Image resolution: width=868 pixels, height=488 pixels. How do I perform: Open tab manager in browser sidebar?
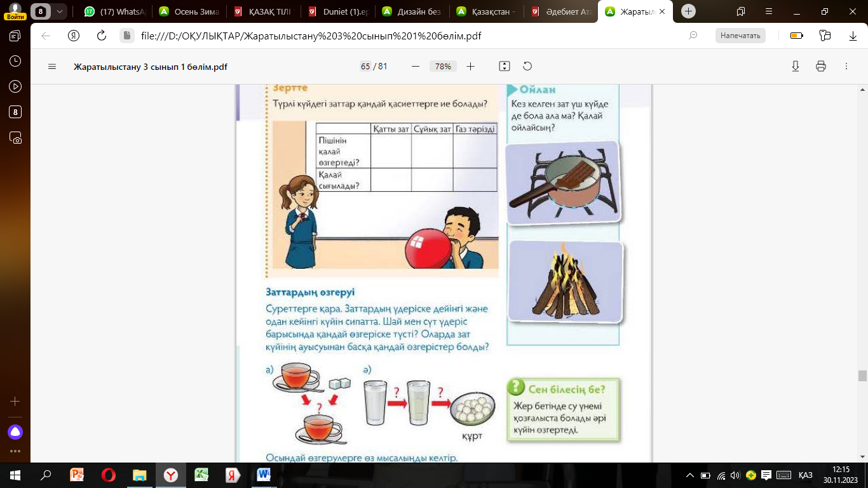(x=15, y=36)
